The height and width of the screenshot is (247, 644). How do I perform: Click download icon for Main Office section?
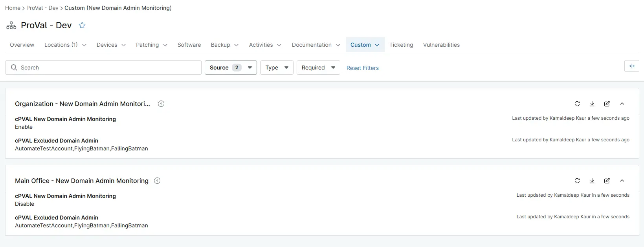[592, 181]
